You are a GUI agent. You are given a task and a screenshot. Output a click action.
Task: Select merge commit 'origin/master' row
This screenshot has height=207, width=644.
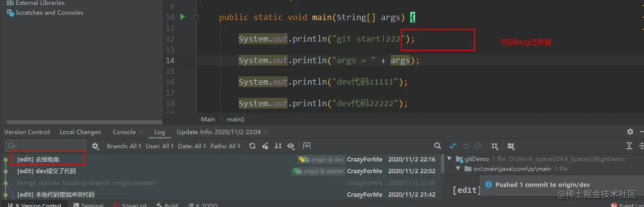[x=87, y=183]
